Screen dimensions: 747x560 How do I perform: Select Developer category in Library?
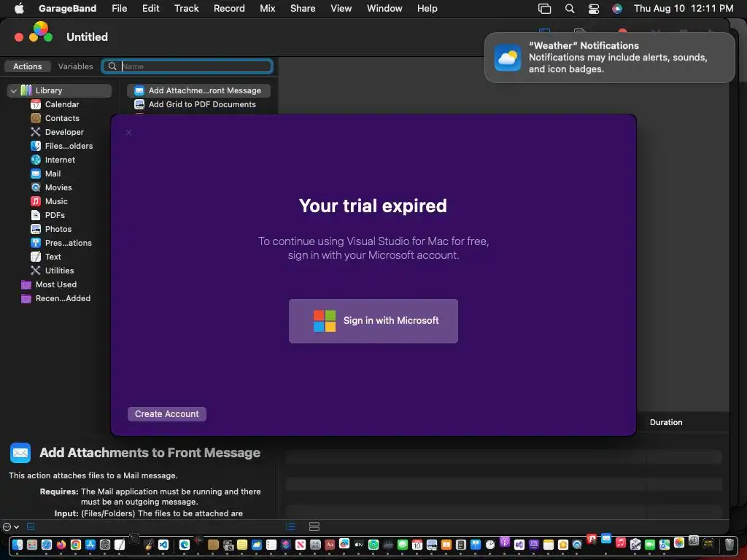click(x=64, y=132)
